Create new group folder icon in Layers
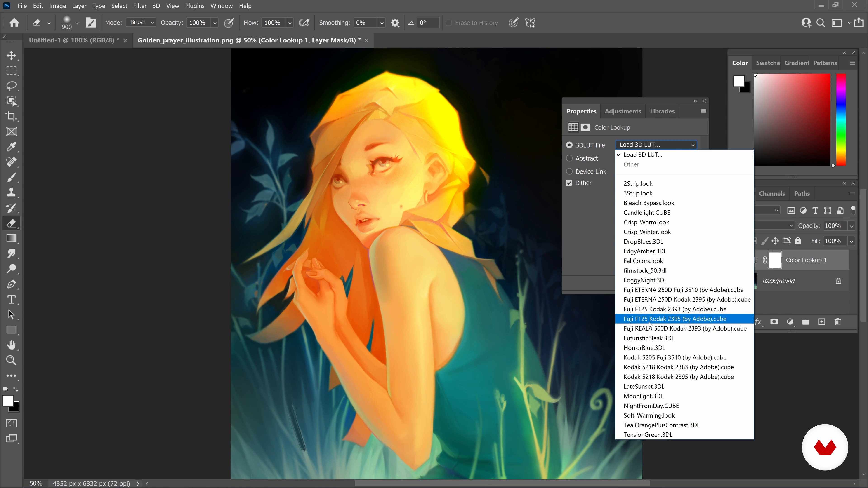This screenshot has width=868, height=488. (x=806, y=322)
